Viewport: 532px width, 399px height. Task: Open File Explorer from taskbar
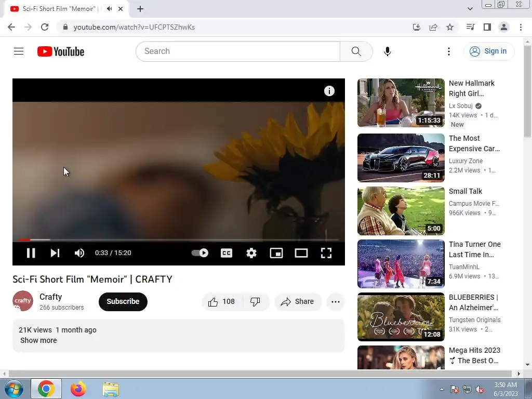(x=111, y=389)
